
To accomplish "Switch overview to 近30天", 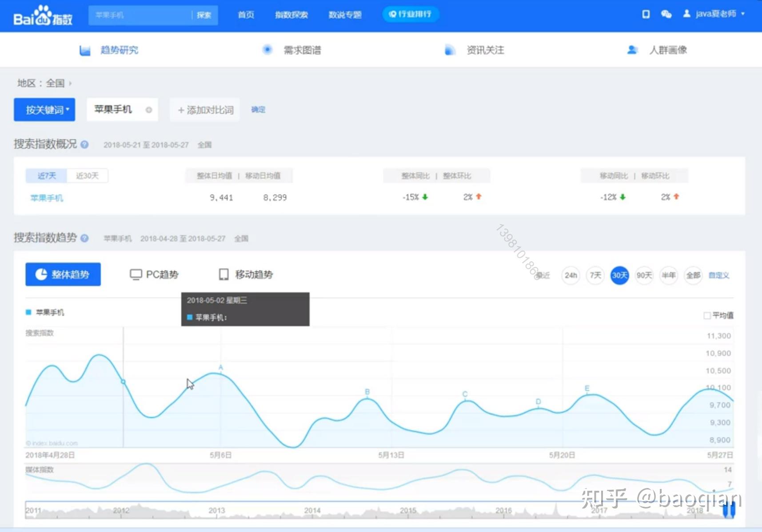I will (87, 176).
